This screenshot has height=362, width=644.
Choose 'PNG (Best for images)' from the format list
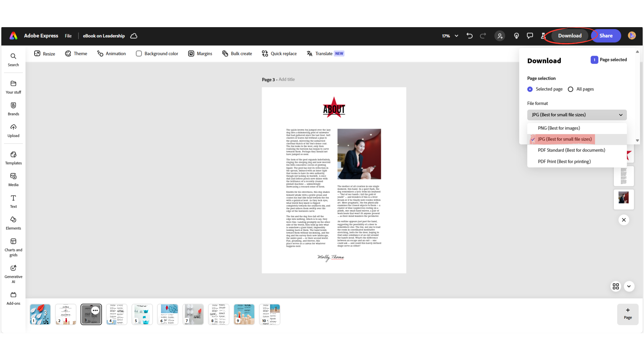point(559,128)
